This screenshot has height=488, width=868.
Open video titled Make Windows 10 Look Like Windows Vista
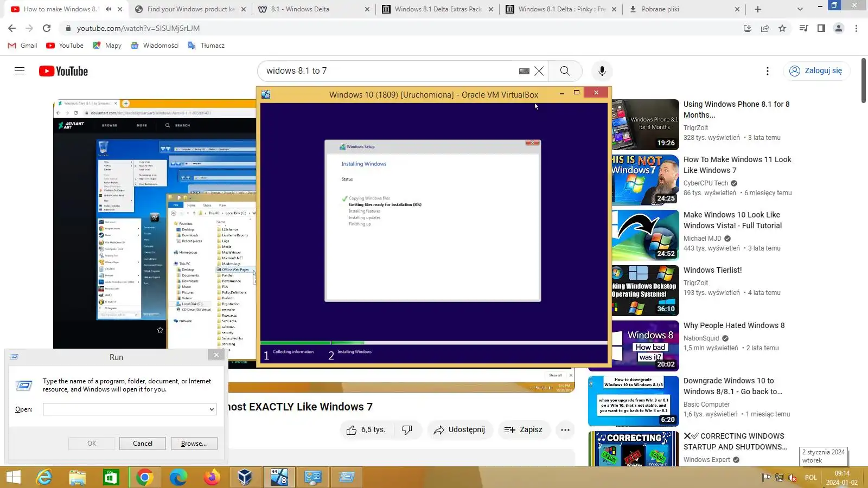(x=733, y=220)
